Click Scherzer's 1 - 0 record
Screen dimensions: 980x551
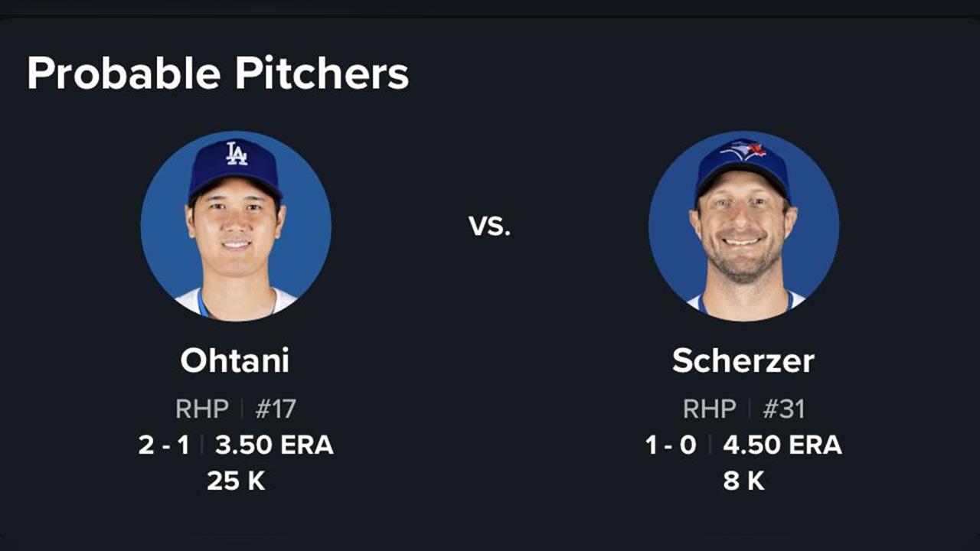tap(671, 445)
